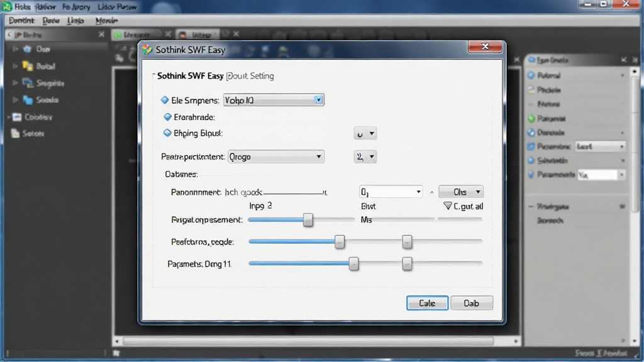Screen dimensions: 644x362
Task: Click the Dab button
Action: pyautogui.click(x=472, y=303)
